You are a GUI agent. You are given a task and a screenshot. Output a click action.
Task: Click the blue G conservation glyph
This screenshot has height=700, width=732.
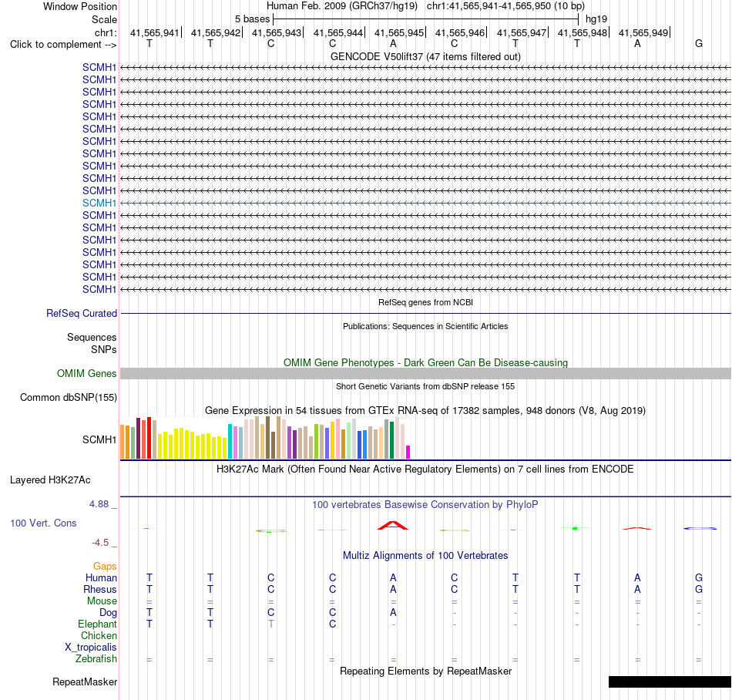(700, 528)
